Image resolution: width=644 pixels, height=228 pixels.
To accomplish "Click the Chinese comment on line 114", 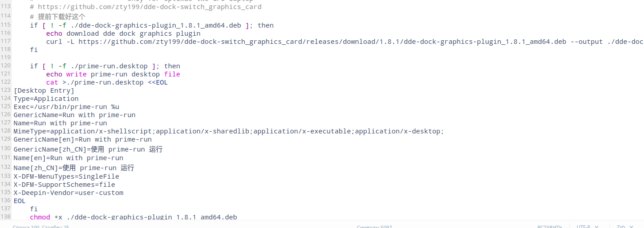I will coord(61,17).
